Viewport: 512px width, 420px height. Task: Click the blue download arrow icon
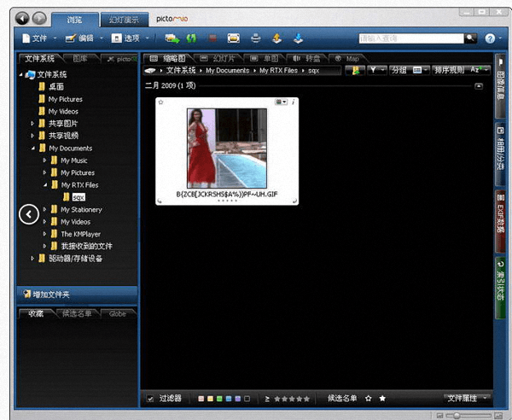pos(298,38)
